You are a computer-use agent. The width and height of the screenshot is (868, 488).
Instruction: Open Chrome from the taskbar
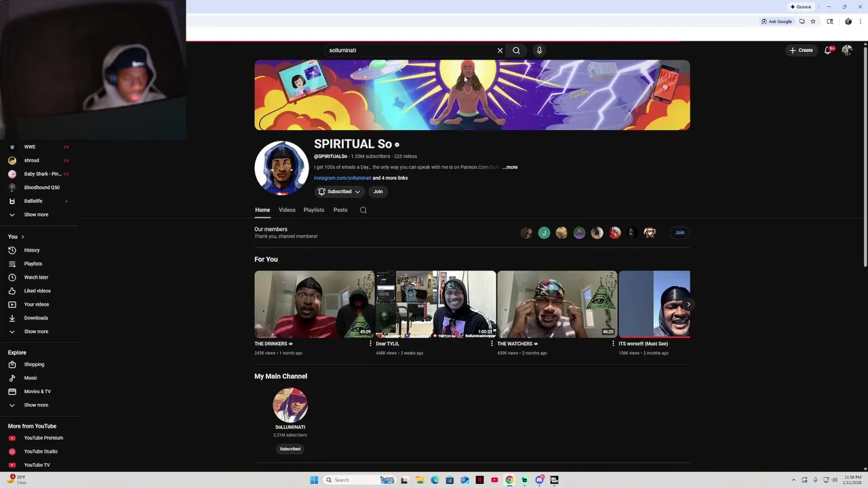pos(509,480)
